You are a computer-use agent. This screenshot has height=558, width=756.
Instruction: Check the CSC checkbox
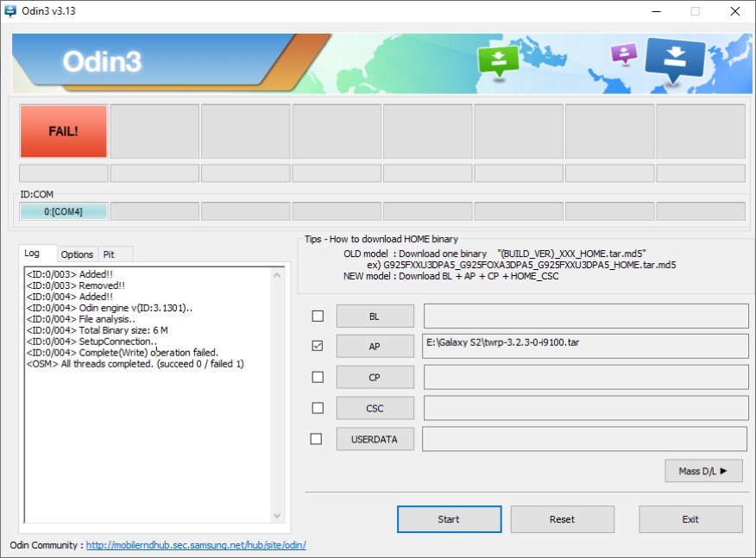point(318,408)
